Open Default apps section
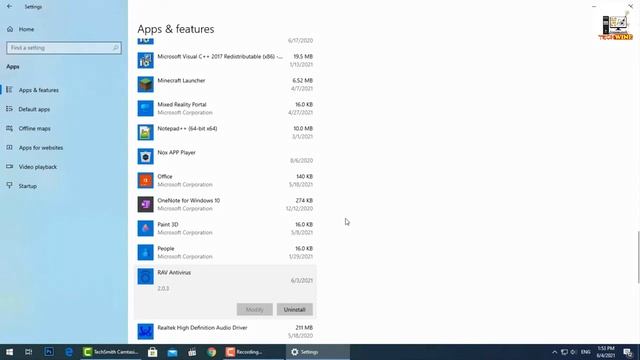 (x=34, y=109)
